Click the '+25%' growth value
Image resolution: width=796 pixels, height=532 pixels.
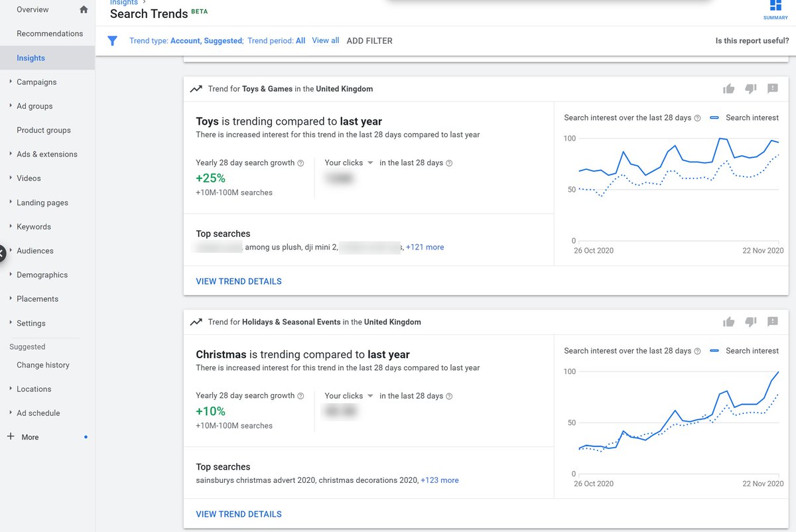[x=210, y=178]
